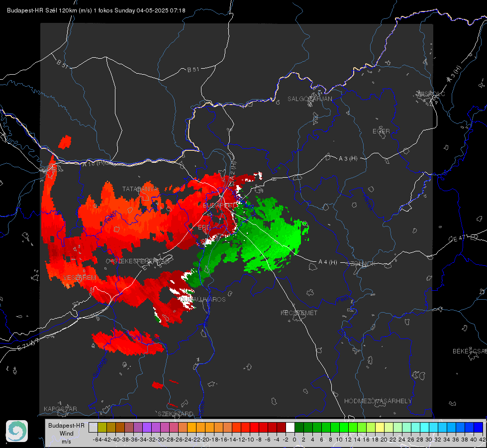This screenshot has width=487, height=448.
Task: Click the '10' value on the legend scale
Action: pos(339,440)
